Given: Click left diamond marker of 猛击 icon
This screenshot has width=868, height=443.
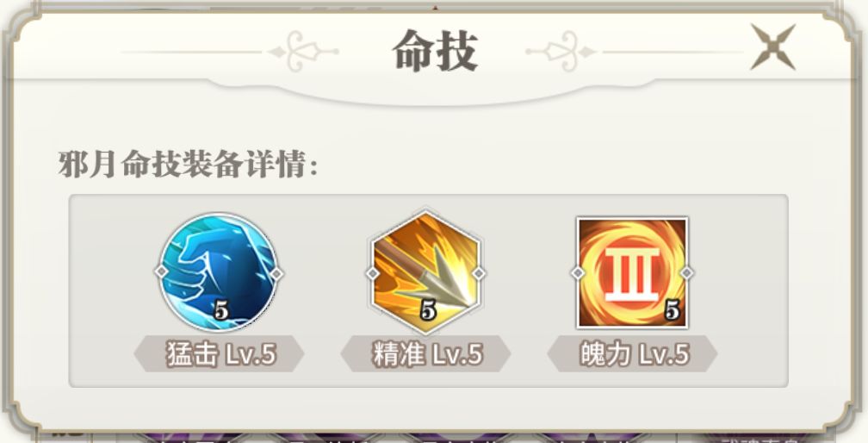Looking at the screenshot, I should tap(161, 271).
